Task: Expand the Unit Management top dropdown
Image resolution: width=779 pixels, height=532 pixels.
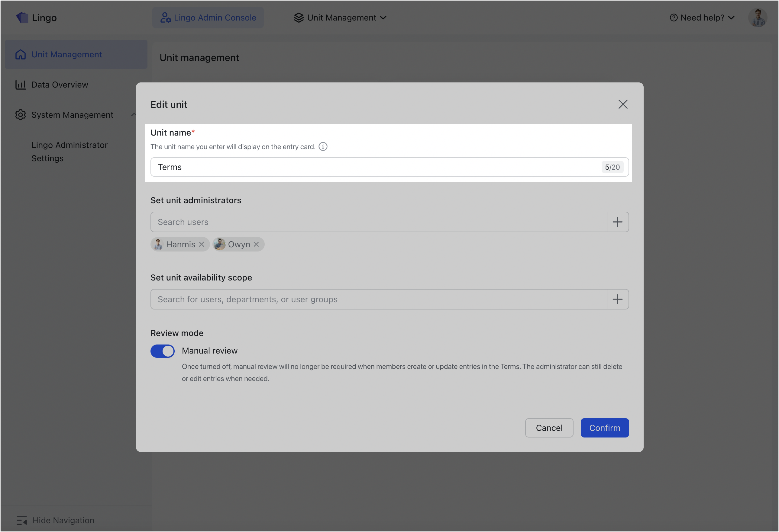Action: pyautogui.click(x=340, y=18)
